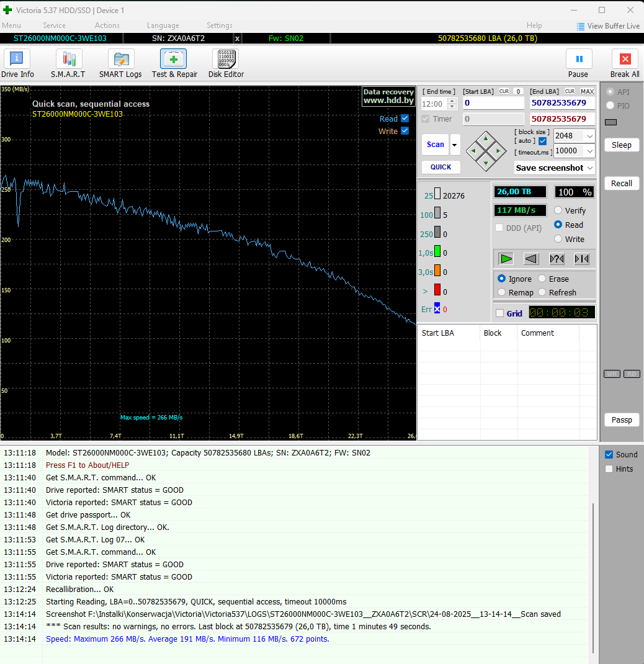Enable the Grid checkbox

click(x=500, y=313)
